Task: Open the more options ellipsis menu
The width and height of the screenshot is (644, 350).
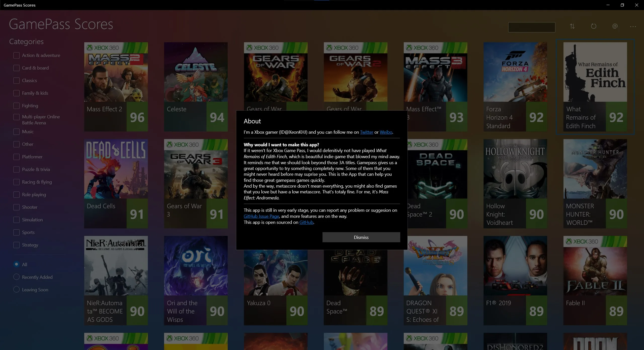Action: 633,26
